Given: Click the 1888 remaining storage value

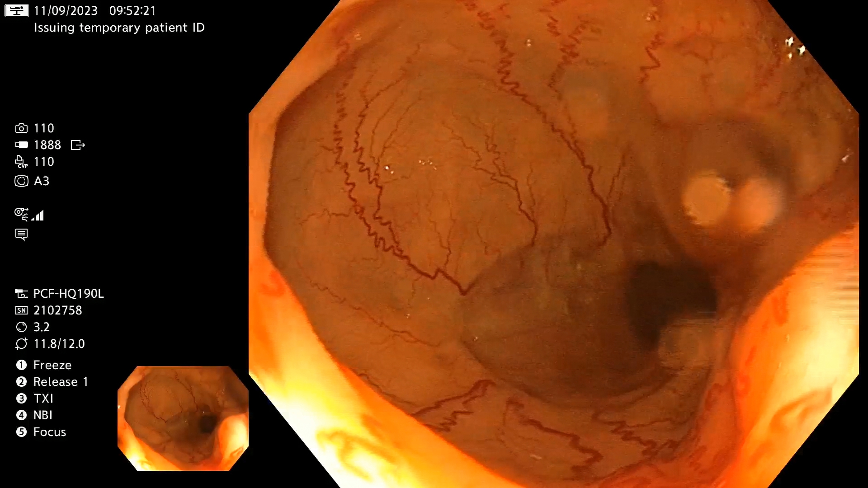Looking at the screenshot, I should (47, 145).
